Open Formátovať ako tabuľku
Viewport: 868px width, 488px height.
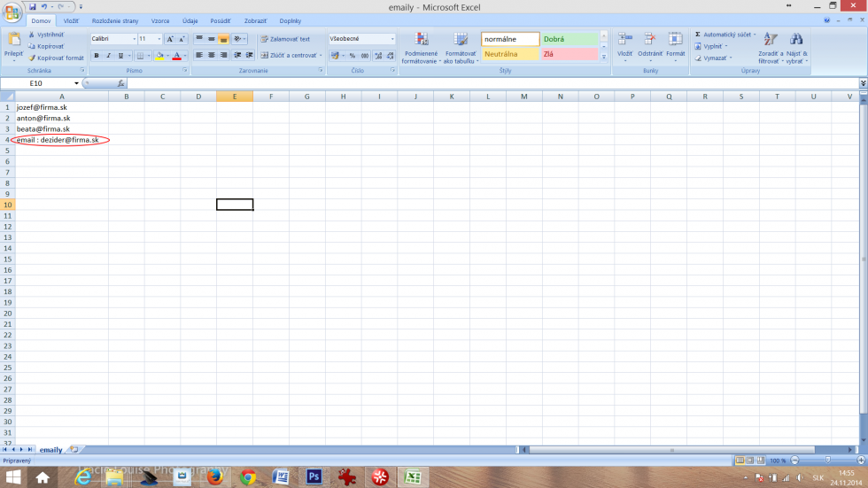point(461,48)
